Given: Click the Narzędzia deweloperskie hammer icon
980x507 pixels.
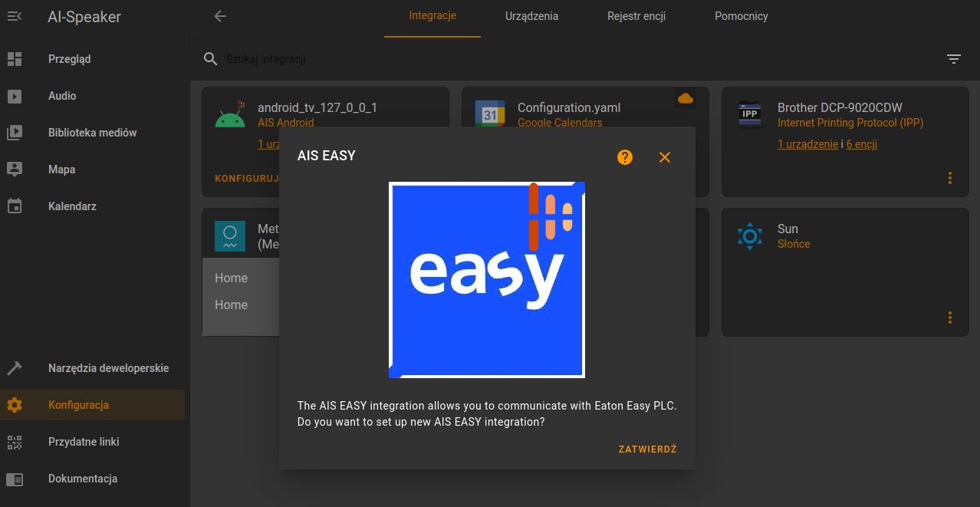Looking at the screenshot, I should (15, 368).
